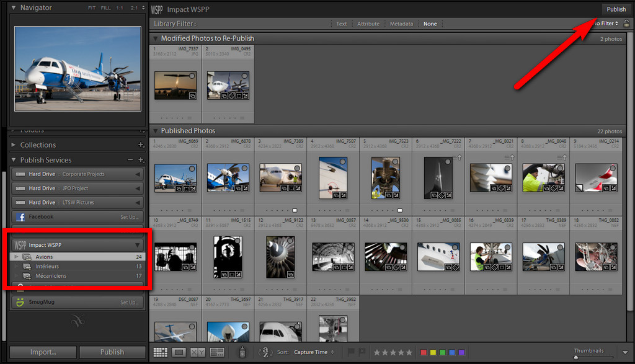This screenshot has height=364, width=635.
Task: Set the Navigator zoom to FIT
Action: (92, 7)
